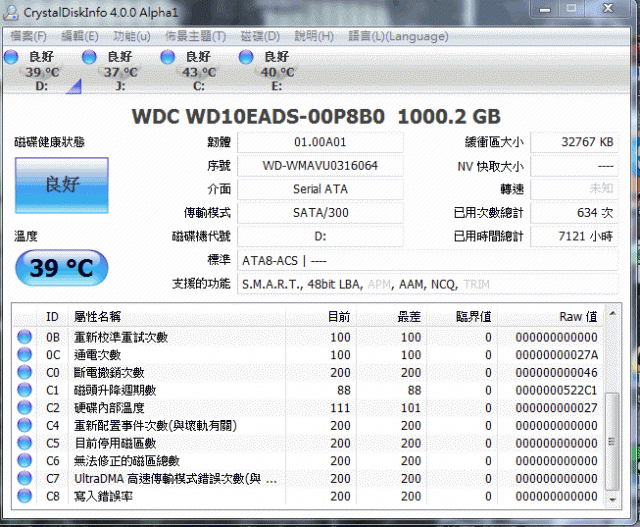The height and width of the screenshot is (527, 640).
Task: Click the supported features field with S.M.A.R.T.
Action: tap(427, 284)
